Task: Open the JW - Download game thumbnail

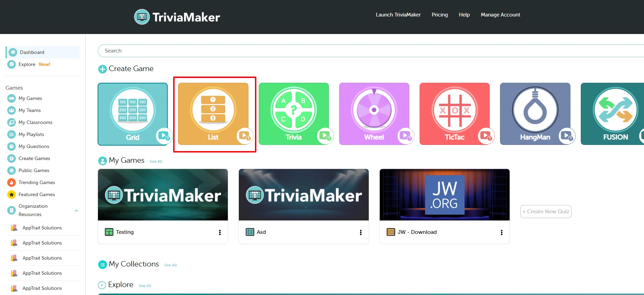Action: tap(445, 195)
